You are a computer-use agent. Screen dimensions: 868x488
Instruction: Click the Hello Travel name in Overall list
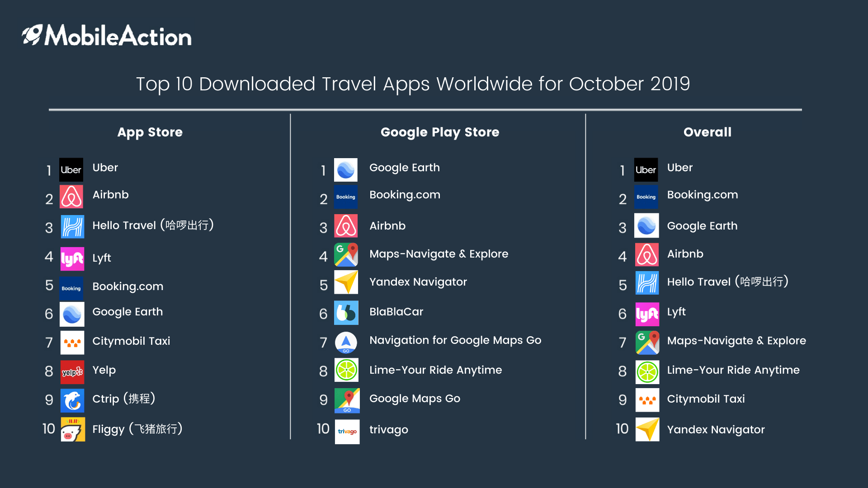pyautogui.click(x=728, y=282)
